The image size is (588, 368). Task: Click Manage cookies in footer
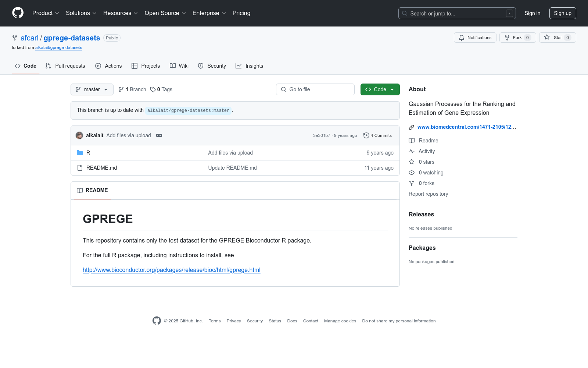[x=340, y=321]
